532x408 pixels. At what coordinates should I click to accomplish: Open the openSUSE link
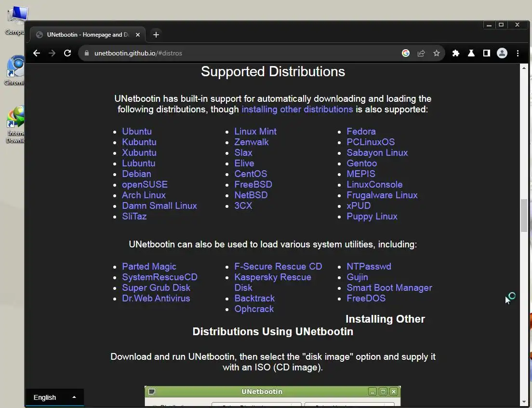[x=145, y=184]
